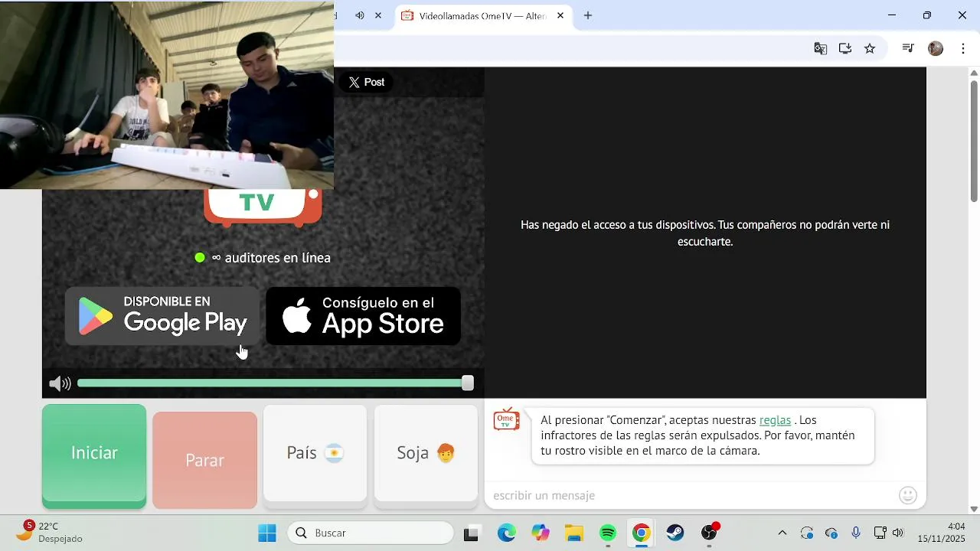Launch Microsoft Edge from the taskbar
This screenshot has height=551, width=980.
tap(506, 533)
